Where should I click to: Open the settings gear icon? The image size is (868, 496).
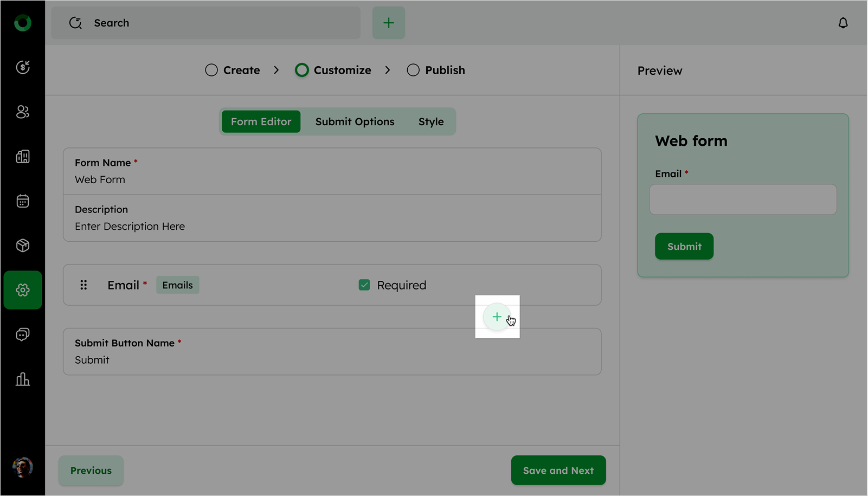(x=23, y=290)
